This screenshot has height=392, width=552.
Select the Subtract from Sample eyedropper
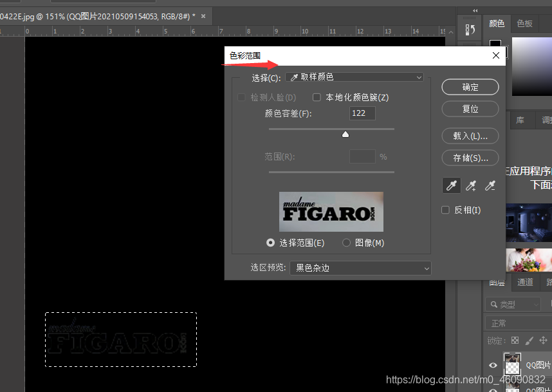490,185
